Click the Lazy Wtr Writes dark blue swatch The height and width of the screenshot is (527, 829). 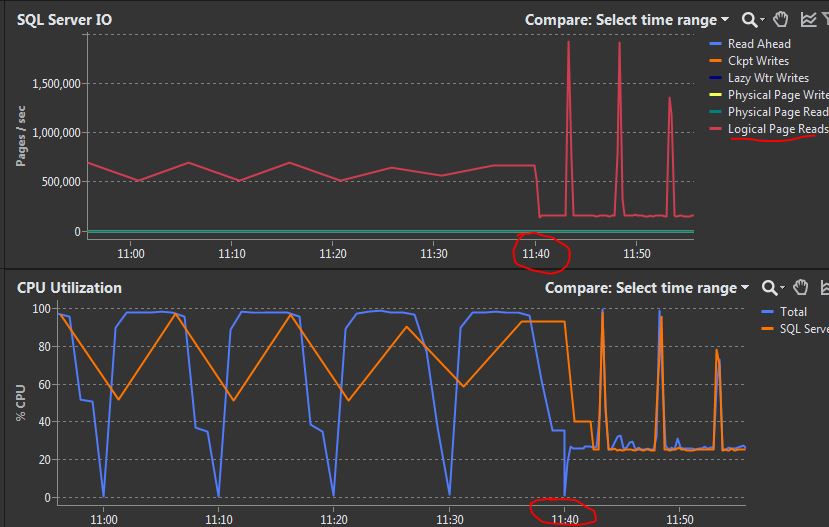[715, 78]
